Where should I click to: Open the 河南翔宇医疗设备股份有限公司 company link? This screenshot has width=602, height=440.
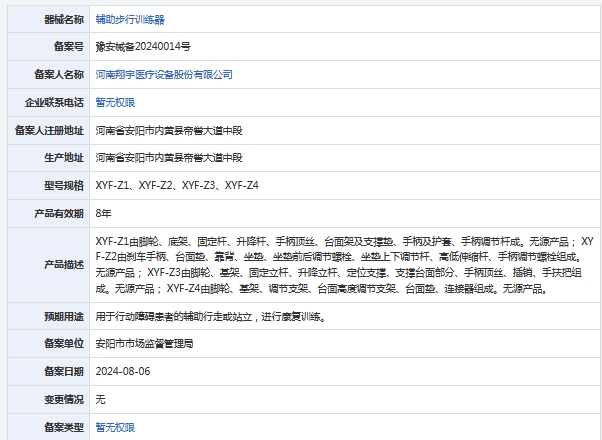164,74
